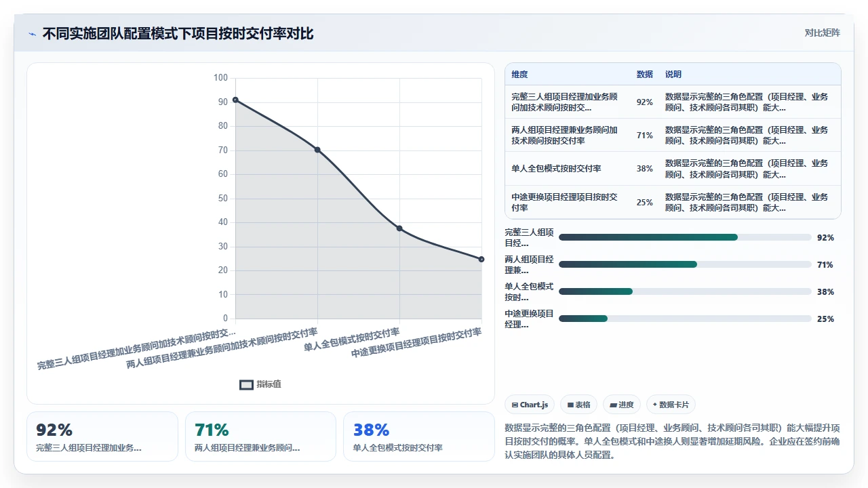Viewport: 868px width, 488px height.
Task: Select the 进度 tag
Action: (x=621, y=405)
